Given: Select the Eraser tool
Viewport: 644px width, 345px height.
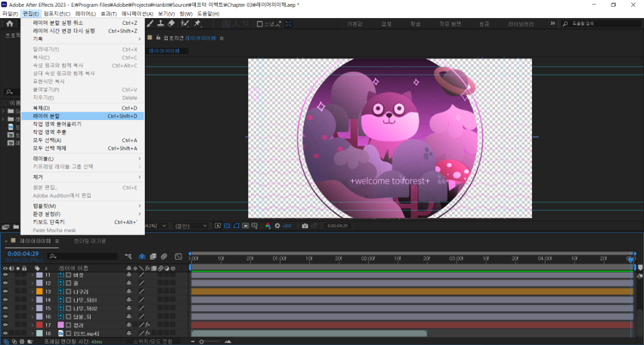Looking at the screenshot, I should point(172,24).
